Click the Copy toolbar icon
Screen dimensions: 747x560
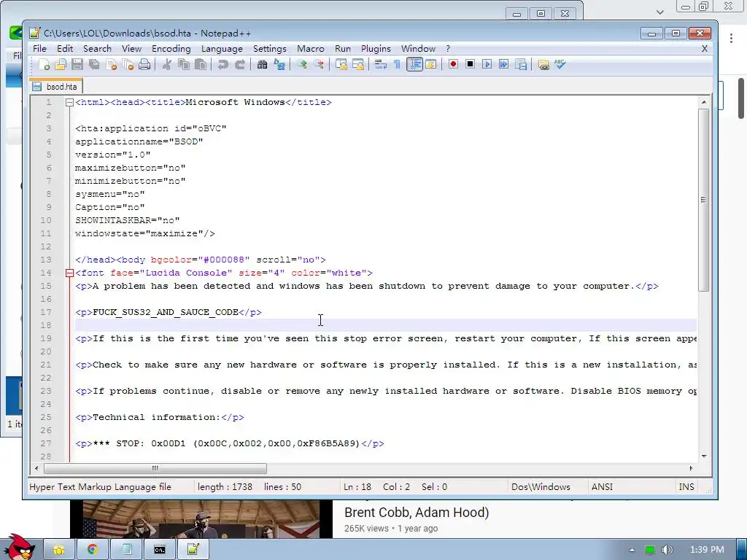(x=183, y=64)
